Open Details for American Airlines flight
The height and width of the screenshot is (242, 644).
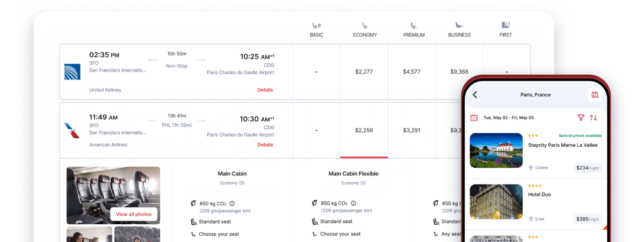pos(265,145)
